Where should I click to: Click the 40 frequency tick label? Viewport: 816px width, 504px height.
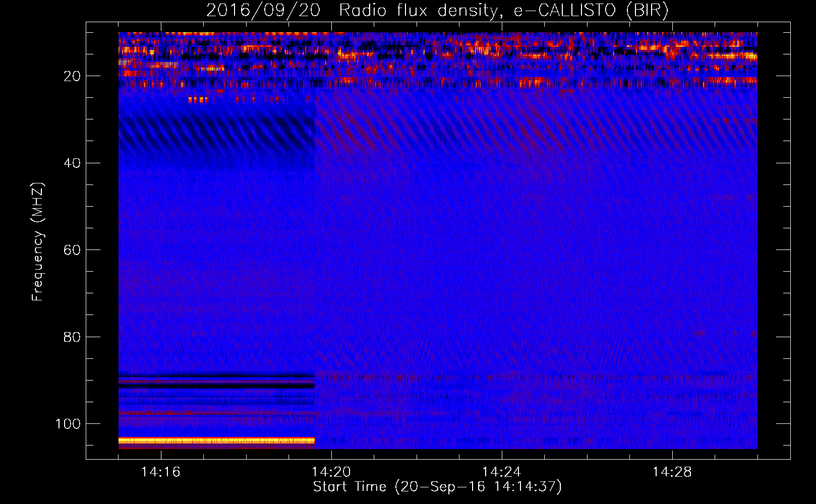click(x=72, y=163)
